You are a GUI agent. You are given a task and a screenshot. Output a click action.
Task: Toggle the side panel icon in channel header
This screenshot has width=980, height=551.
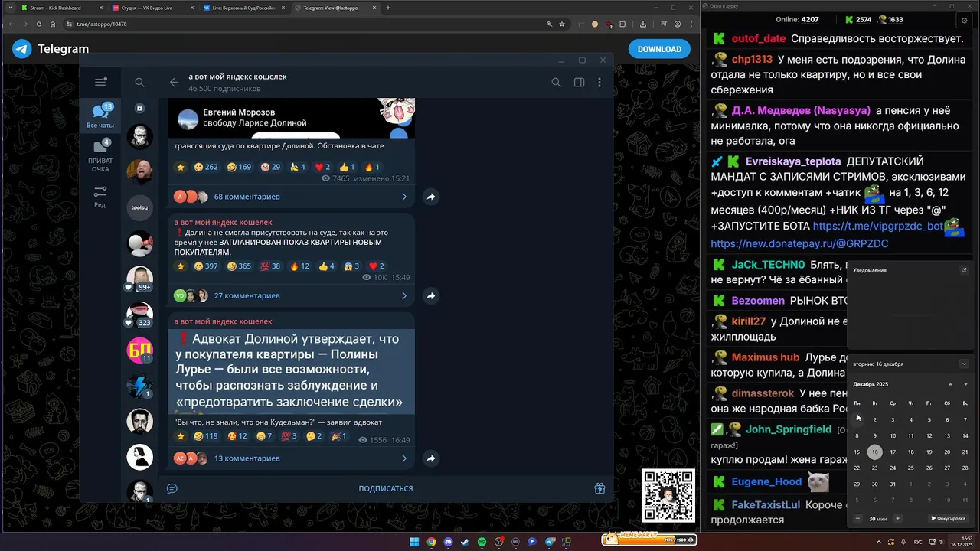pyautogui.click(x=579, y=83)
